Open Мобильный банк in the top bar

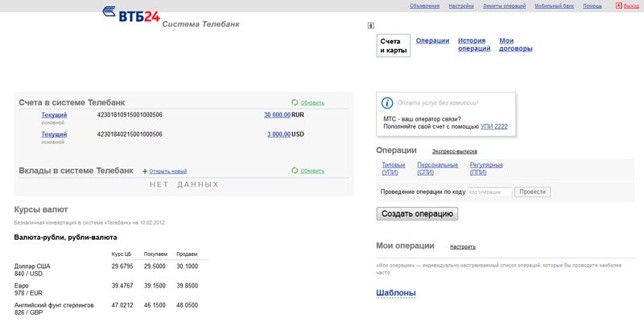tap(554, 6)
